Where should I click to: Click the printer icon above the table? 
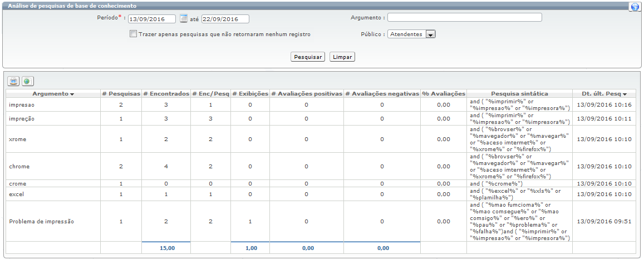point(13,81)
